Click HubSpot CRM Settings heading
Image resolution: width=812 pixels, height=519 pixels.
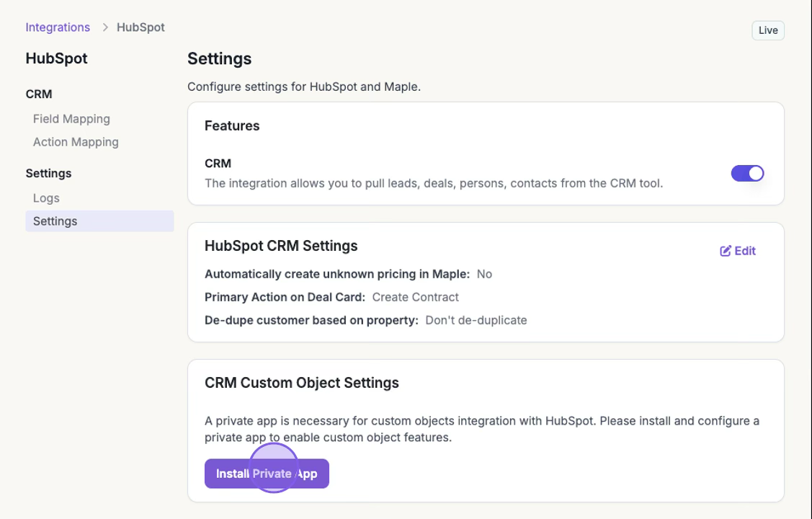281,246
